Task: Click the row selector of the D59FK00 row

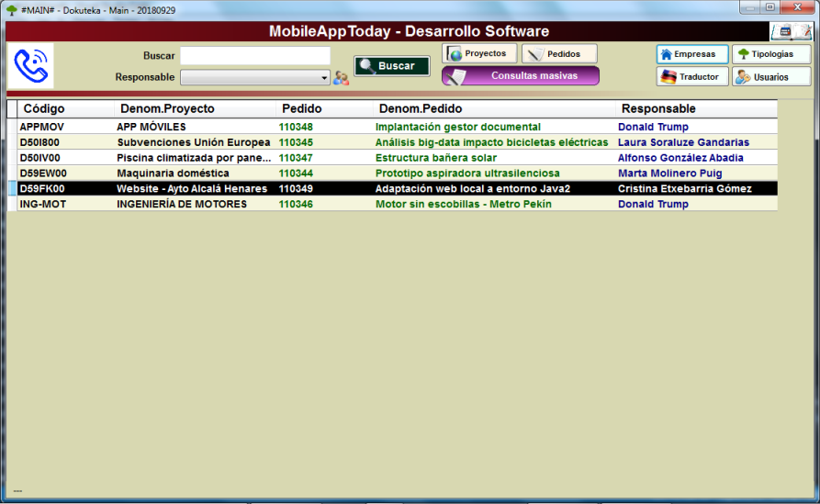Action: point(13,189)
